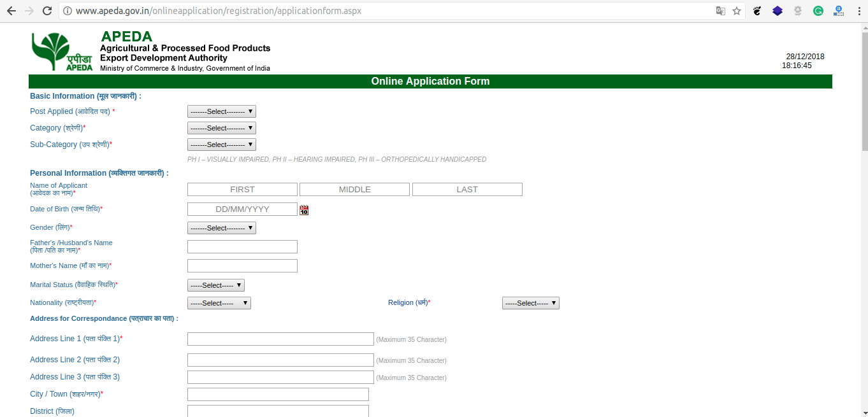The image size is (868, 417).
Task: Bookmark this page with star icon
Action: pos(737,11)
